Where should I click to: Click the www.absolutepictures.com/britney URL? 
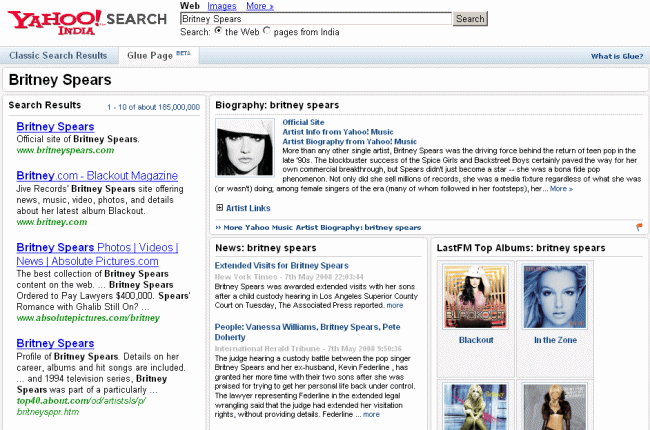(88, 318)
